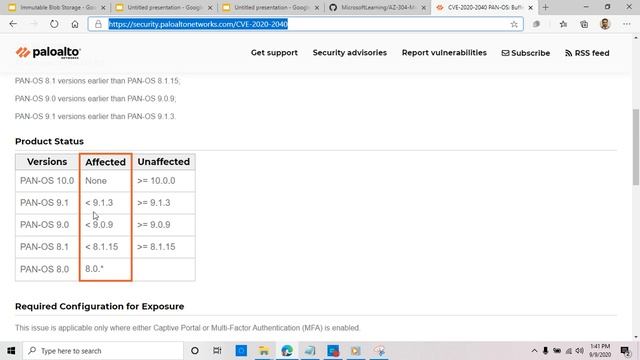This screenshot has height=360, width=640.
Task: Open Task View on the taskbar
Action: 217,351
